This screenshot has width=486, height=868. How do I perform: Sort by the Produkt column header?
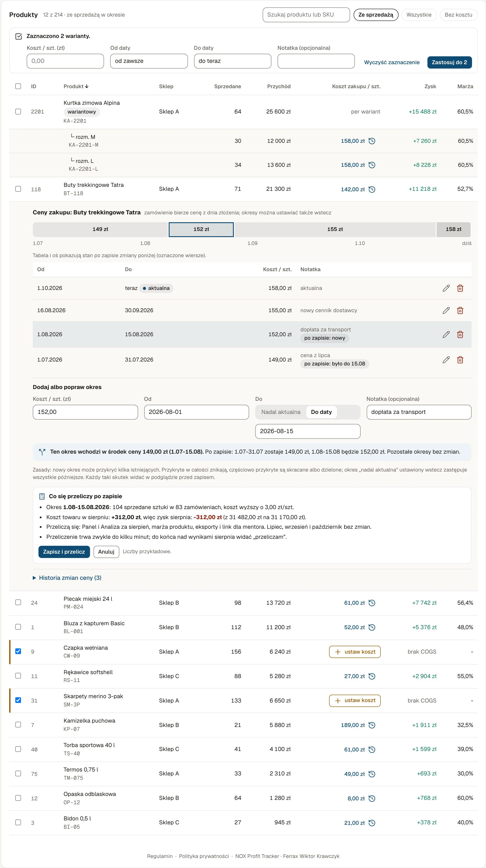pos(76,86)
